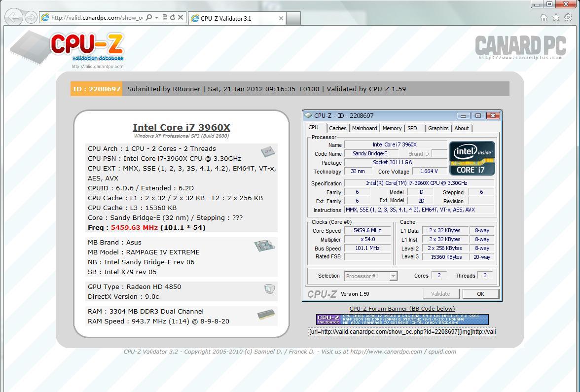Click the Intel inside Core i7 logo
The image size is (580, 392).
tap(472, 158)
